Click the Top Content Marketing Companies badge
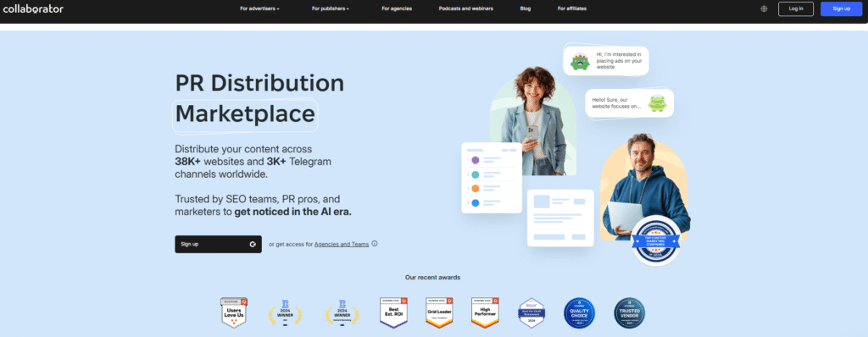 coord(656,240)
